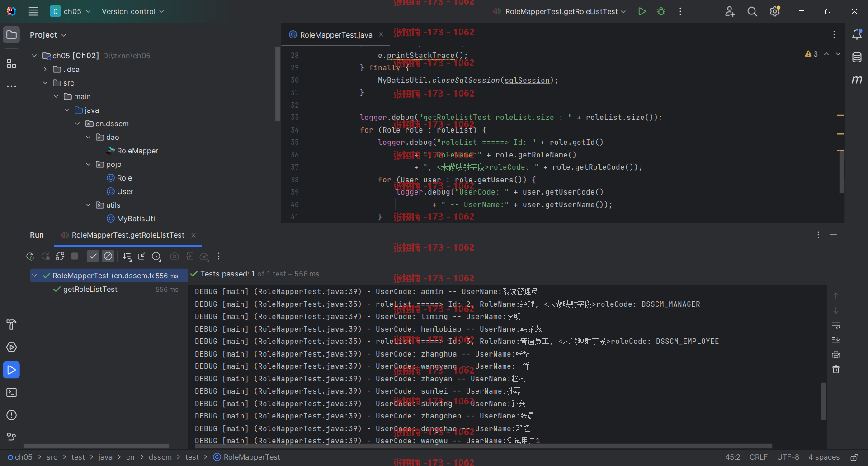Stop the running process

(x=75, y=256)
